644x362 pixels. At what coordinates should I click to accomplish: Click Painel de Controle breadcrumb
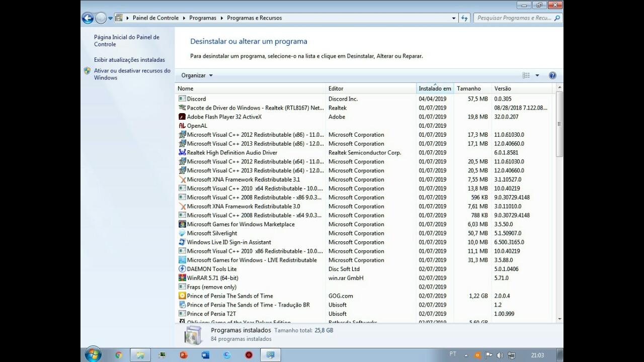click(155, 18)
